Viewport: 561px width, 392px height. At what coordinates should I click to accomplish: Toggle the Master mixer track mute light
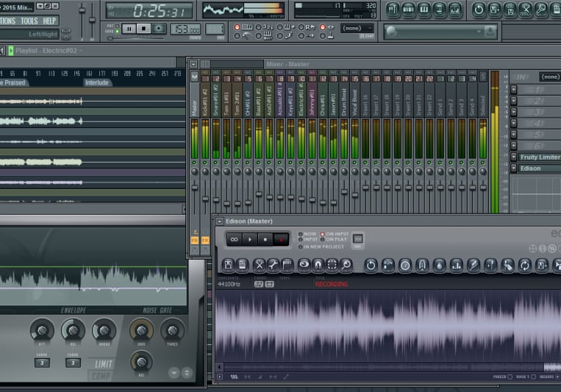tap(194, 163)
